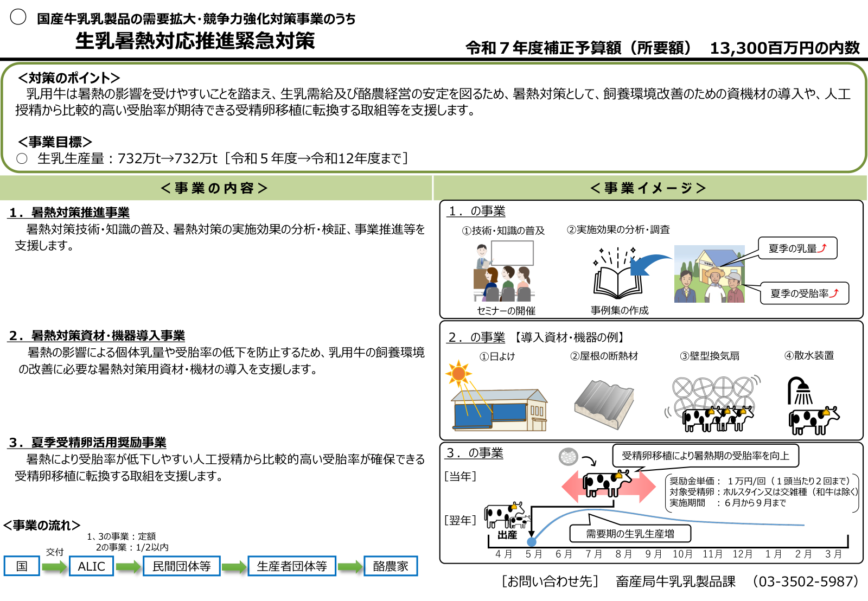Click the blue curved arrow icon
868x601 pixels.
[651, 265]
